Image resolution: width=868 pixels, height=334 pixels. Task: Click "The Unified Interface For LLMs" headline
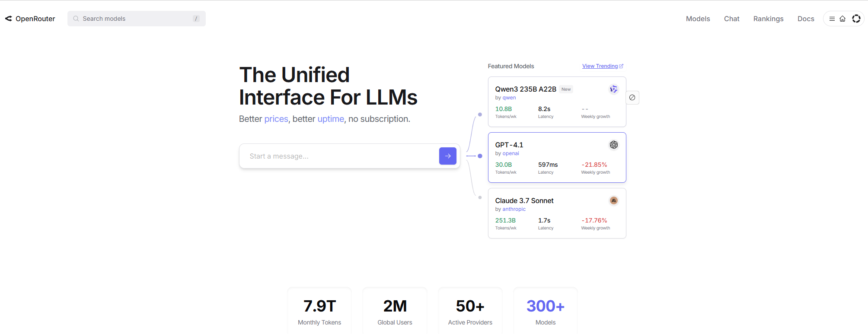(329, 86)
